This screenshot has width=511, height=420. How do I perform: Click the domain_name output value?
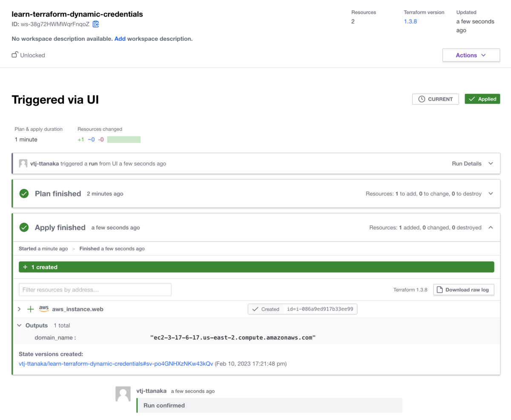pyautogui.click(x=233, y=337)
